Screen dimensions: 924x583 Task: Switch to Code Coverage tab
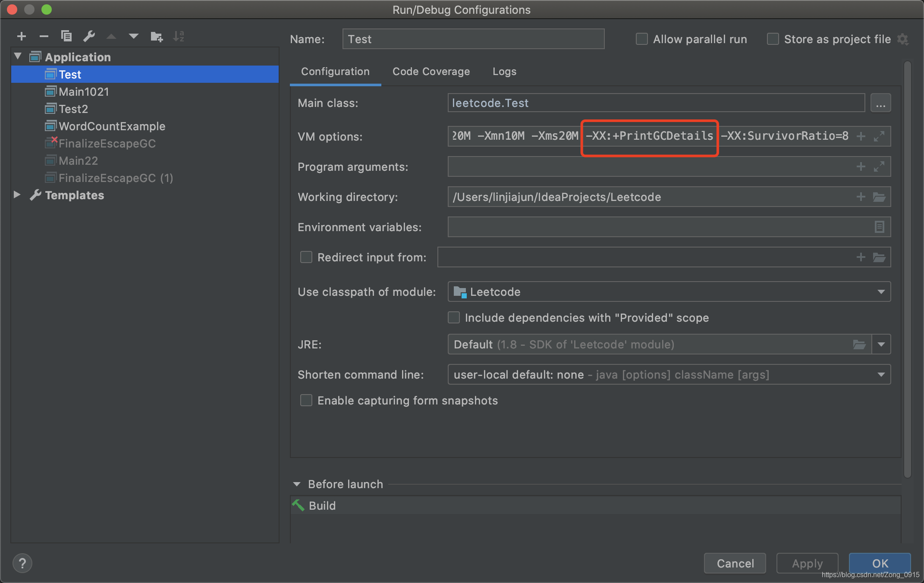(431, 72)
